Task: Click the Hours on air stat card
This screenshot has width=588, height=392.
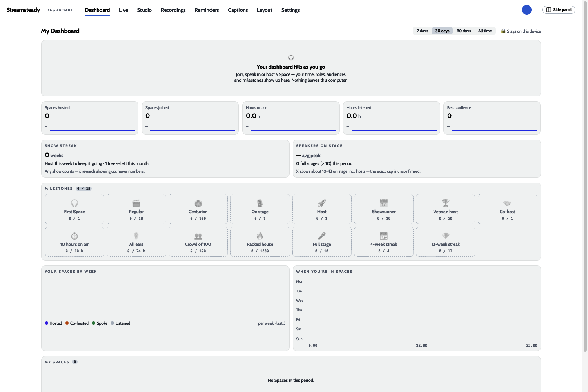Action: [291, 118]
